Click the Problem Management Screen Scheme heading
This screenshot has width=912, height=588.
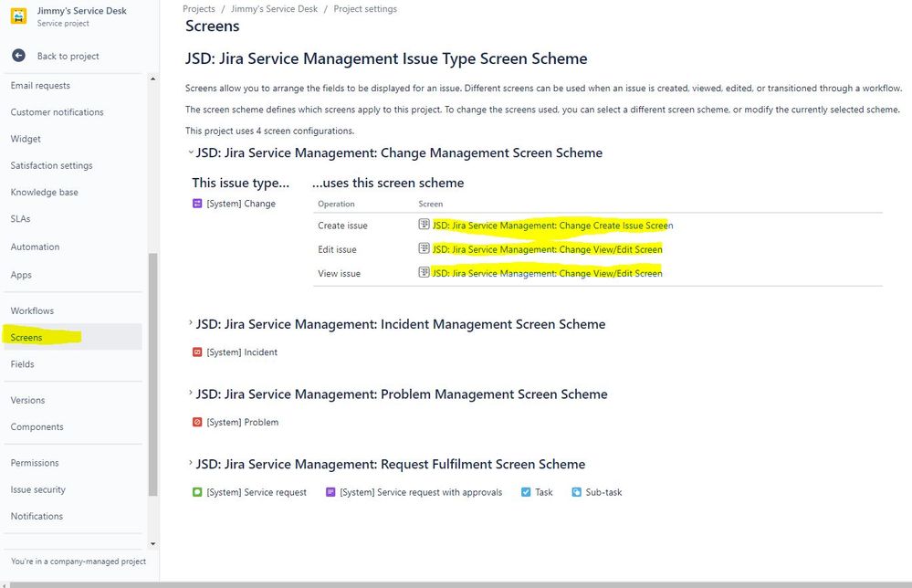pyautogui.click(x=402, y=394)
